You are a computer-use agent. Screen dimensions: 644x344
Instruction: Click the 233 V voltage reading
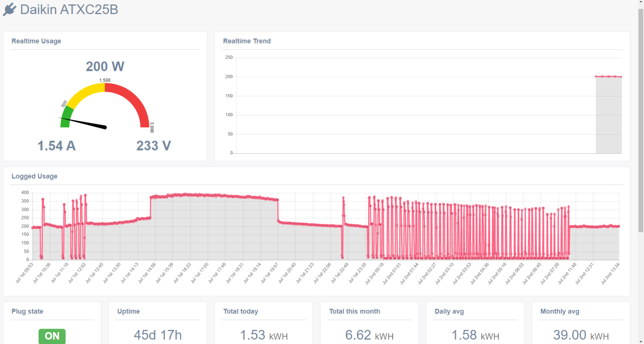[154, 146]
